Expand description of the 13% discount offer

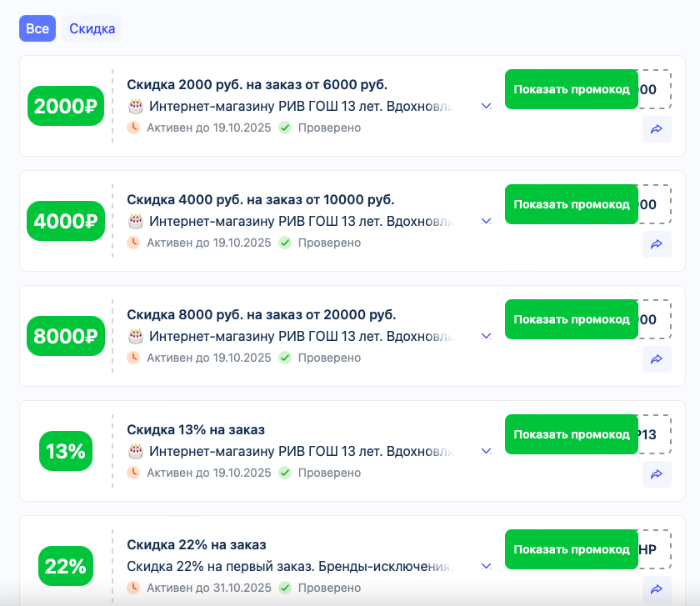pos(486,451)
